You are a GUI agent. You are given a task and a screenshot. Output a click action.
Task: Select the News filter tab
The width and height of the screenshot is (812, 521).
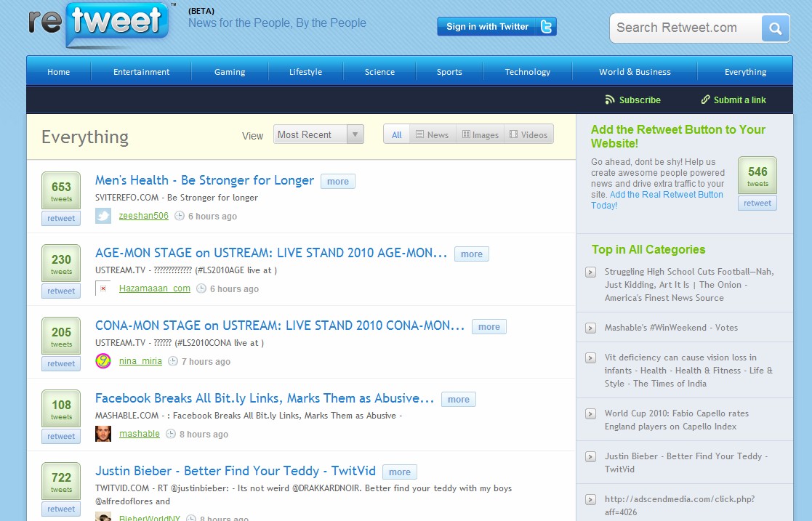tap(433, 134)
